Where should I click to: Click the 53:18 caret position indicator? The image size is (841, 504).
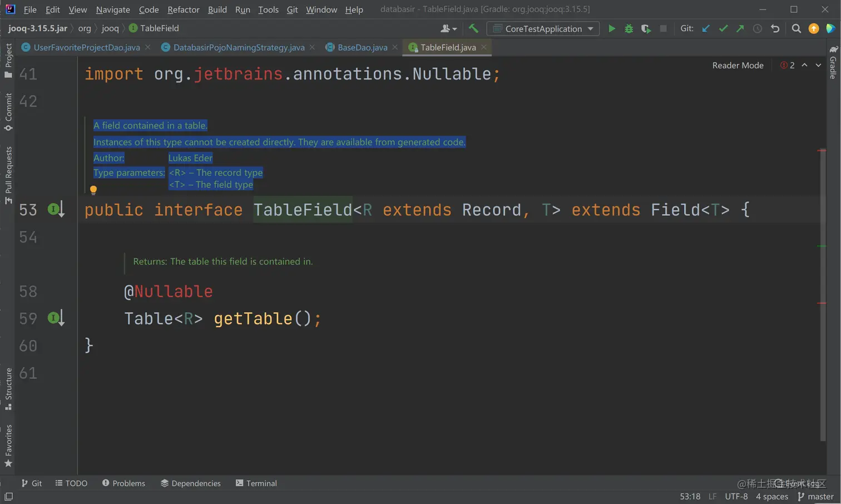(690, 496)
